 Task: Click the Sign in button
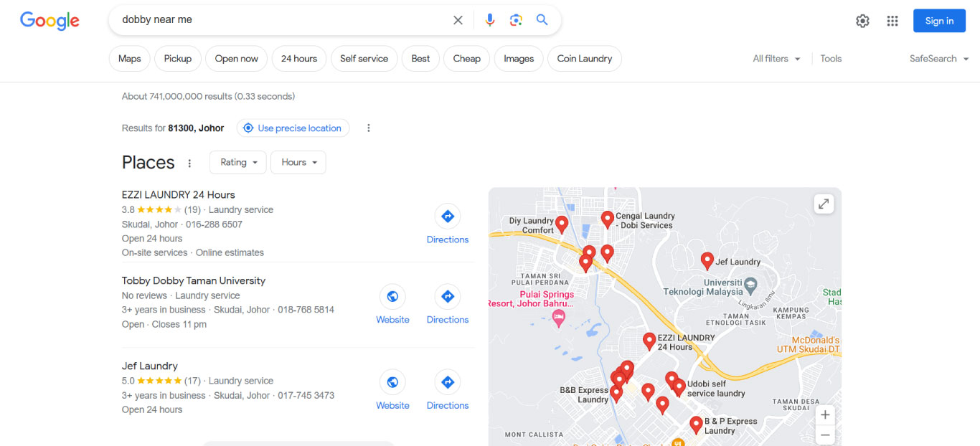(x=939, y=21)
